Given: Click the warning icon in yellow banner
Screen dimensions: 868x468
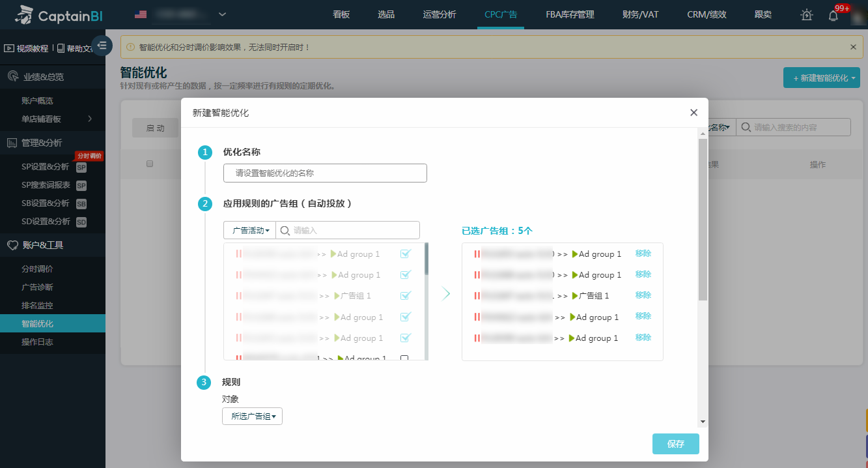Looking at the screenshot, I should [x=130, y=47].
